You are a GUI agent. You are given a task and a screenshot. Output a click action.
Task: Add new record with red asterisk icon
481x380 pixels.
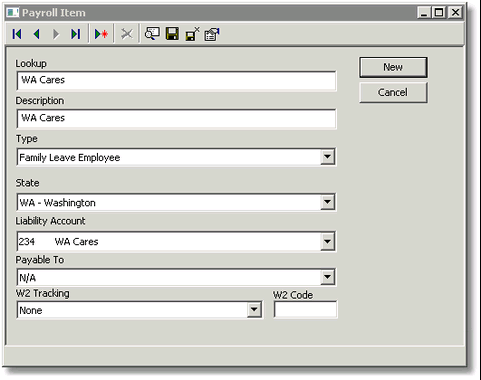point(101,34)
